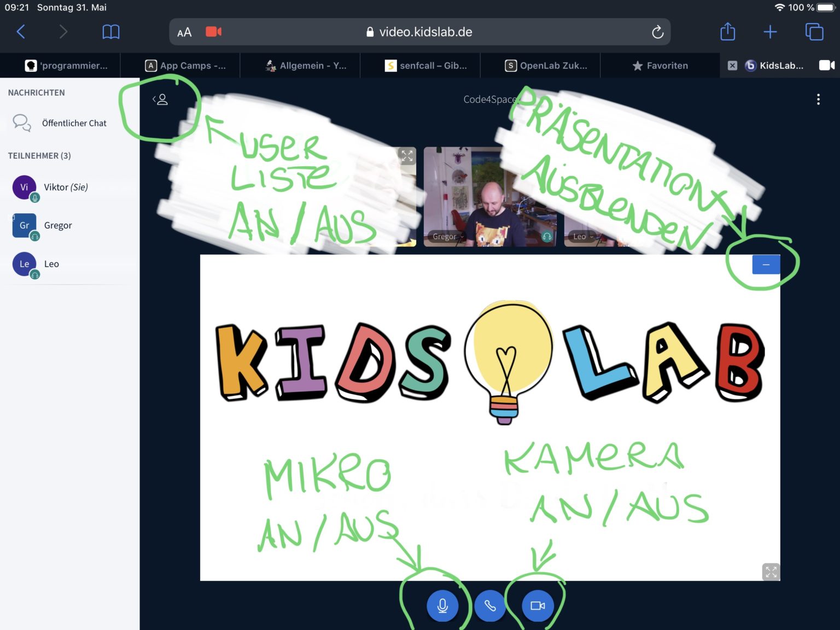Switch to the App Camps tab
The image size is (840, 630).
click(x=185, y=66)
